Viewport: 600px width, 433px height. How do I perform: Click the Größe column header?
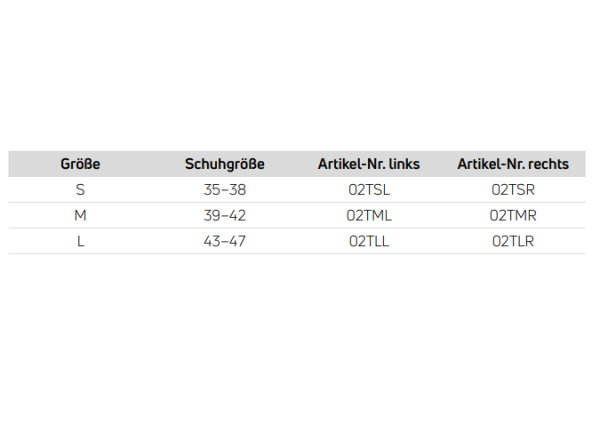(80, 164)
